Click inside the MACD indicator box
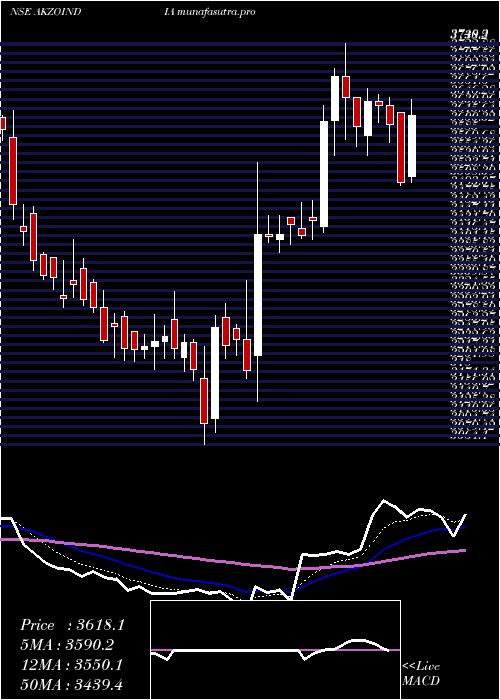The image size is (500, 700). [x=275, y=650]
